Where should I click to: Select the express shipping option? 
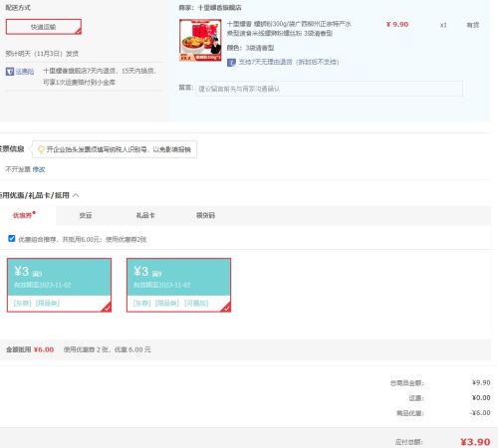click(x=44, y=27)
